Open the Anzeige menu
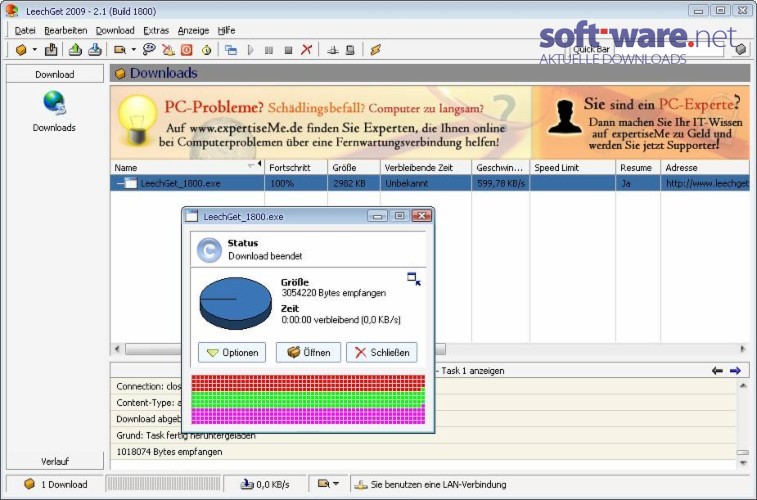This screenshot has height=500, width=757. point(193,30)
